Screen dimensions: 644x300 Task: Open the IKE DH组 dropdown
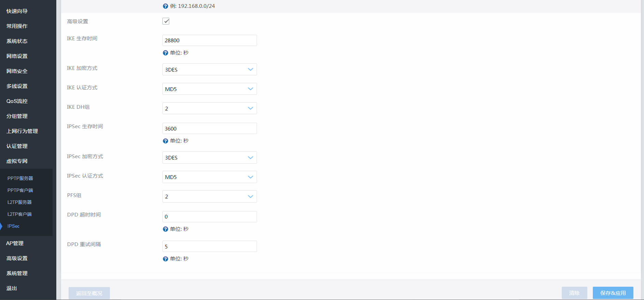point(210,108)
